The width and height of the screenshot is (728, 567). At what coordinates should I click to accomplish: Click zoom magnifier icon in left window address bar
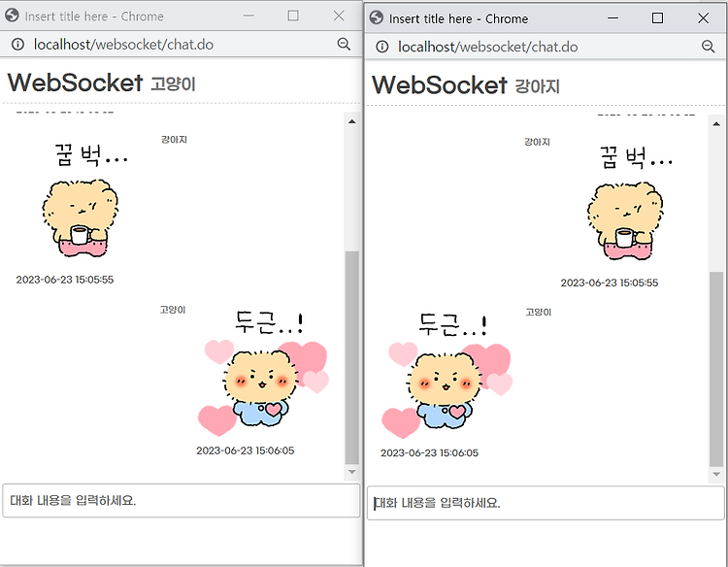(344, 44)
